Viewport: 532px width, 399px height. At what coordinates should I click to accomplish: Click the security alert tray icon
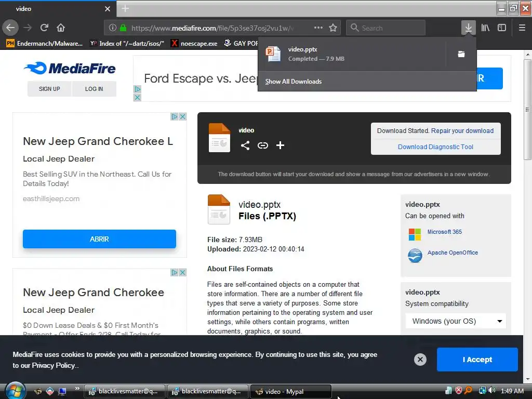pos(459,391)
